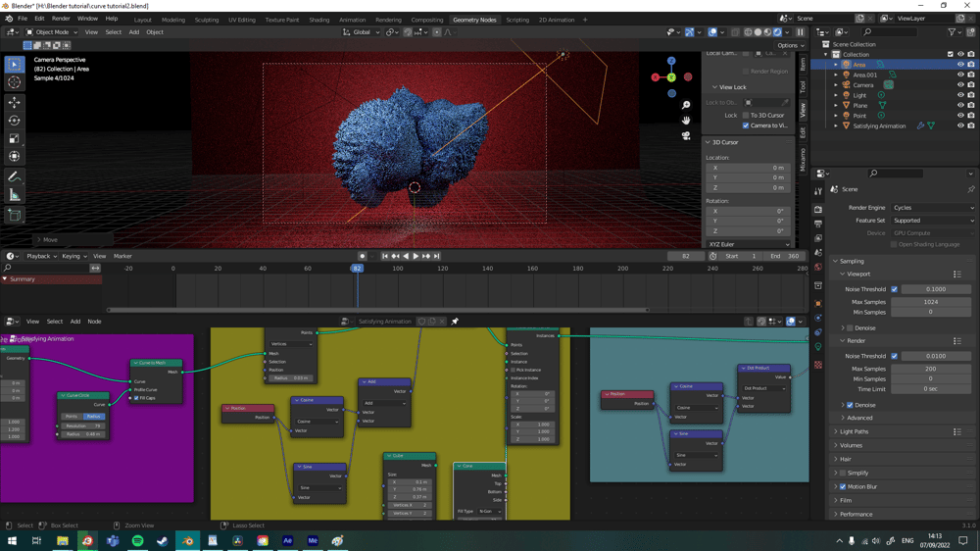This screenshot has width=980, height=551.
Task: Collapse the 3D Cursor panel
Action: [x=725, y=142]
